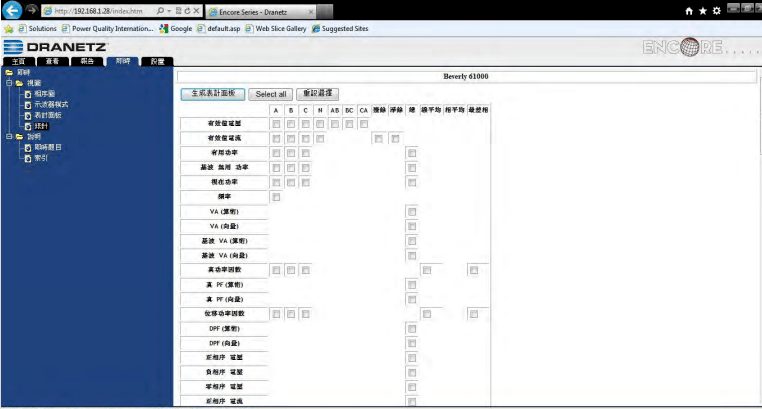Open browser tools gear icon
Image resolution: width=762 pixels, height=409 pixels.
pyautogui.click(x=716, y=10)
